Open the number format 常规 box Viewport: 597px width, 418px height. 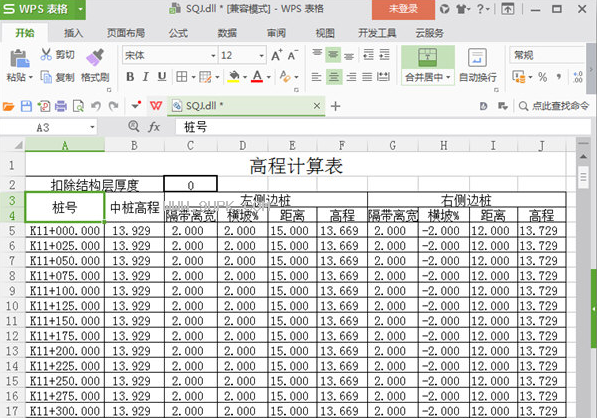[x=546, y=55]
